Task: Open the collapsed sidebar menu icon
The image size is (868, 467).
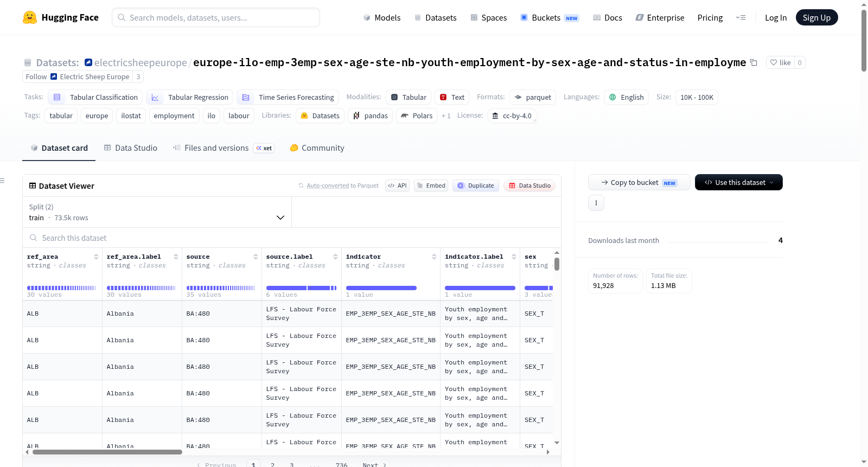Action: click(2, 181)
